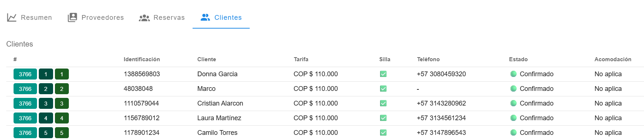Screen dimensions: 644x140
Task: Open the Reservas tab
Action: (x=162, y=18)
